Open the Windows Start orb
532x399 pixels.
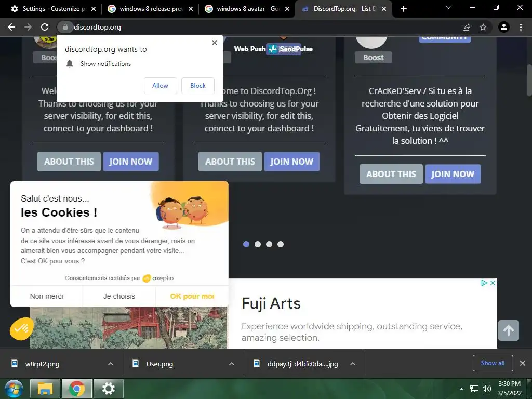click(x=14, y=389)
